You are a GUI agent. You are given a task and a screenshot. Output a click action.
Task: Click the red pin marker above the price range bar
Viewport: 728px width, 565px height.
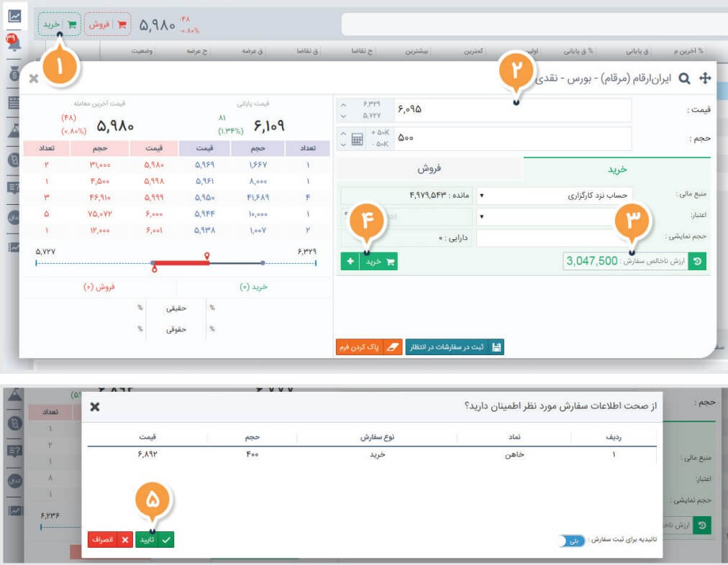pos(207,256)
